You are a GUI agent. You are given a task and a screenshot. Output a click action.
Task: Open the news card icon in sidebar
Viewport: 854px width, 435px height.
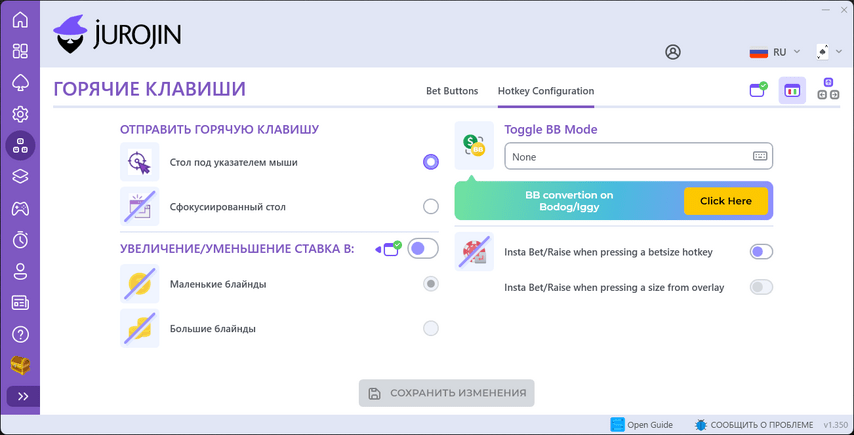coord(20,303)
